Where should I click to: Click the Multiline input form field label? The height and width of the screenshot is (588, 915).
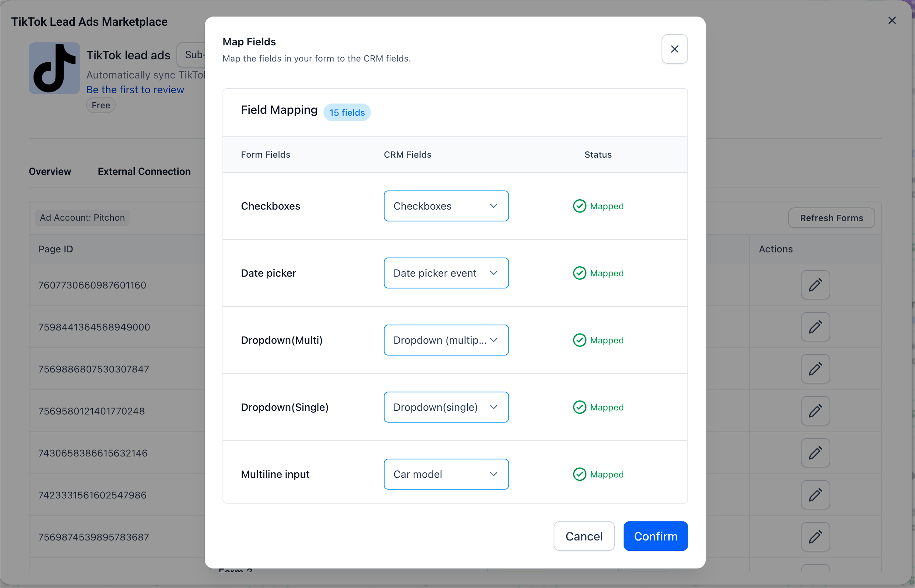pos(275,474)
